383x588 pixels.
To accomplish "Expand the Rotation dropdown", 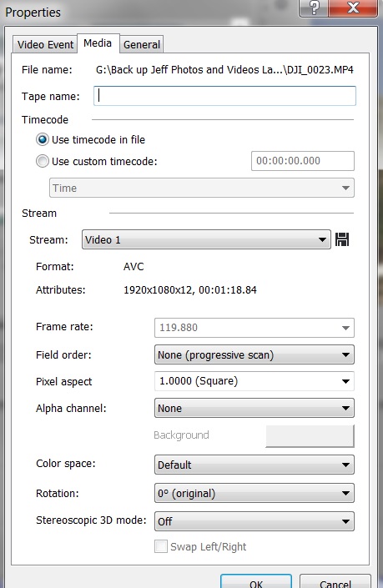I will click(254, 493).
